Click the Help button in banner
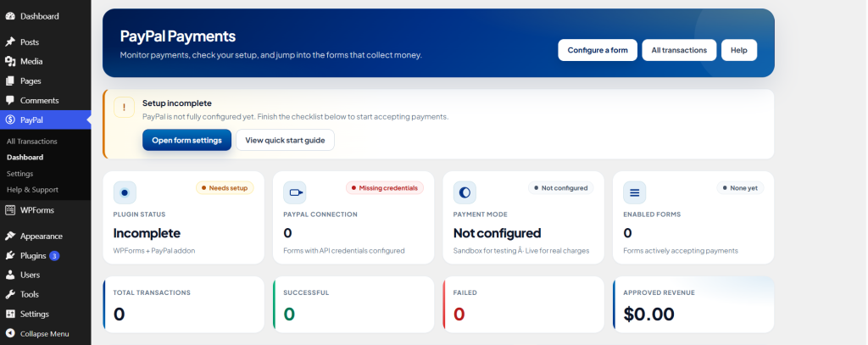The image size is (868, 345). pos(739,50)
